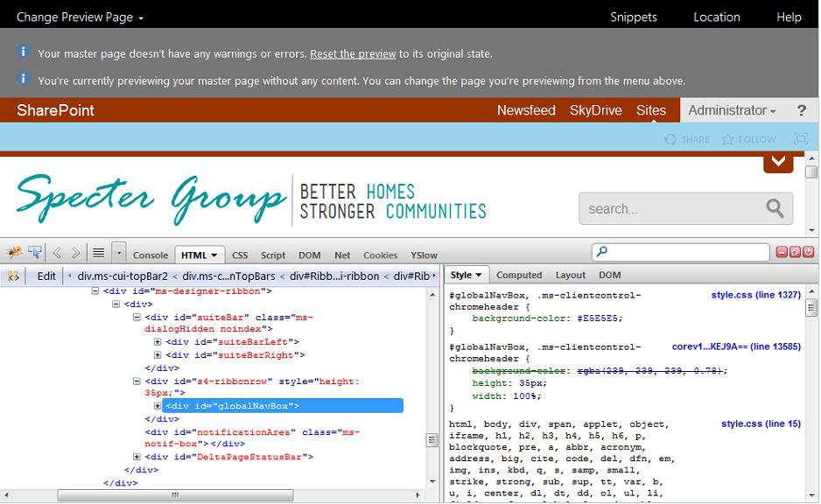The image size is (821, 504).
Task: Open style.css (line 15) source link
Action: (x=761, y=423)
